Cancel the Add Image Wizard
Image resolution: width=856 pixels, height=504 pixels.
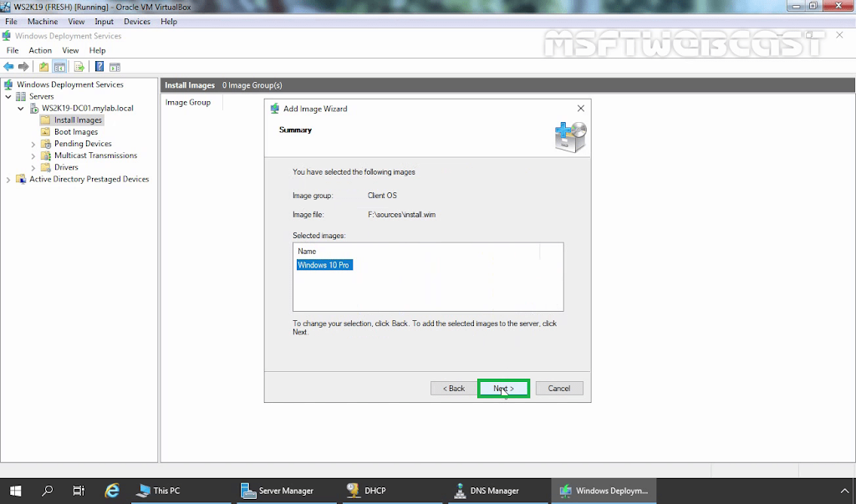(559, 388)
